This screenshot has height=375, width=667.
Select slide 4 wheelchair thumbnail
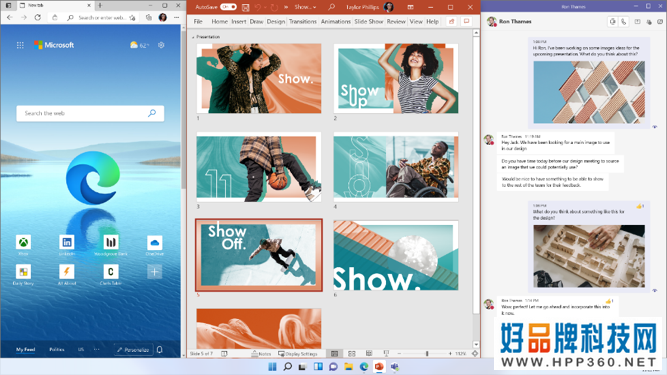point(396,167)
